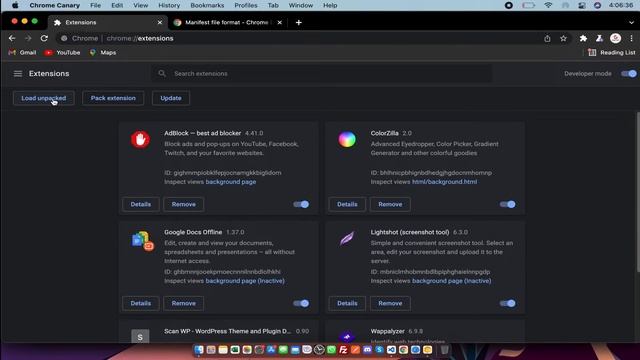Open the Profiles menu
640x360 pixels.
[246, 5]
